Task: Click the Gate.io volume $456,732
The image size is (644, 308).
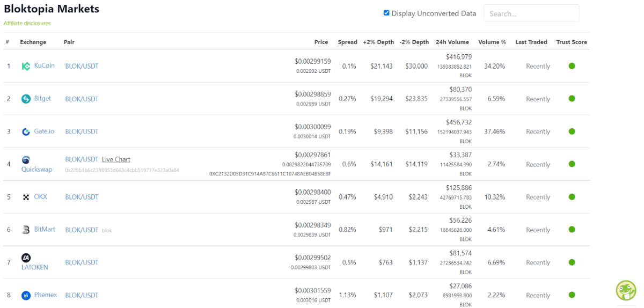Action: [x=459, y=122]
